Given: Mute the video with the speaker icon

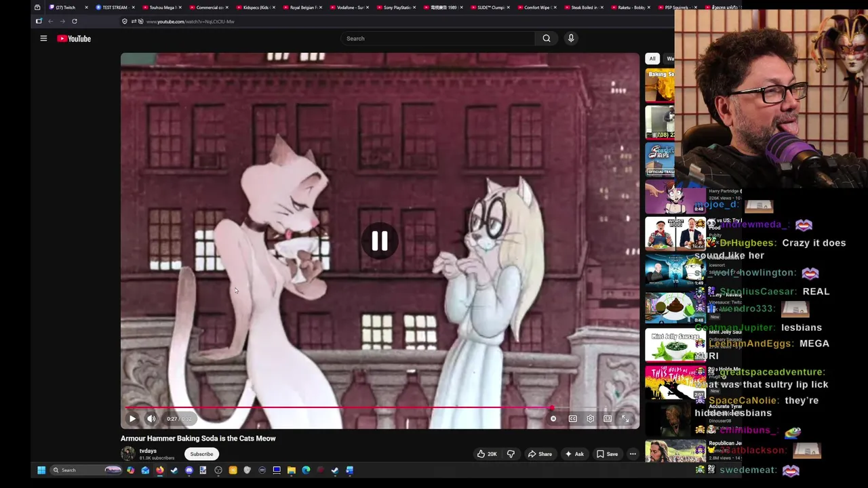Looking at the screenshot, I should [151, 419].
